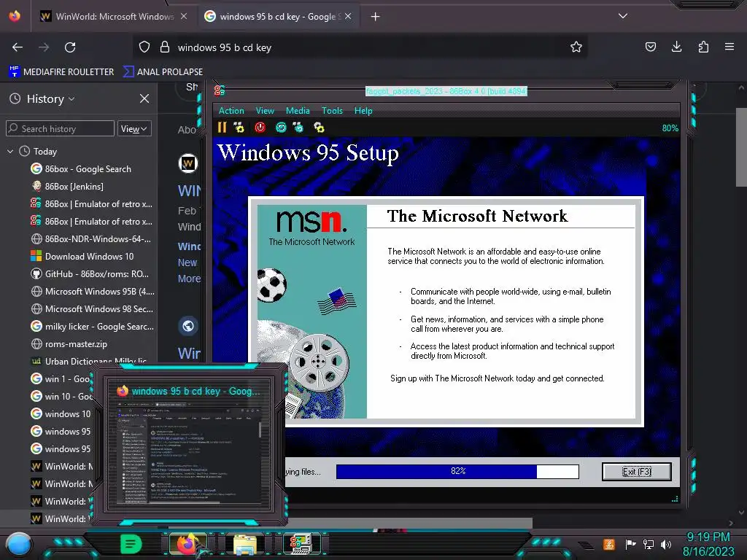This screenshot has height=560, width=747.
Task: Click the red power icon in 86Box toolbar
Action: pyautogui.click(x=260, y=128)
